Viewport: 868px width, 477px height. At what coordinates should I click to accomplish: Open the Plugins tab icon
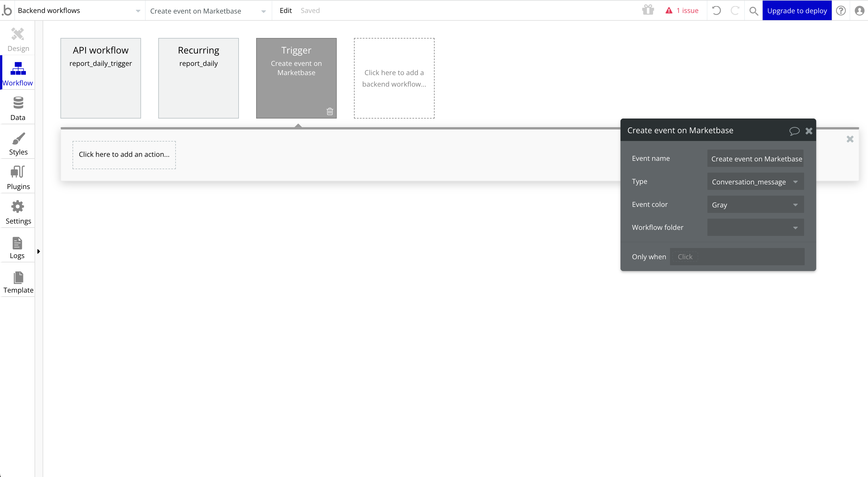[x=18, y=172]
